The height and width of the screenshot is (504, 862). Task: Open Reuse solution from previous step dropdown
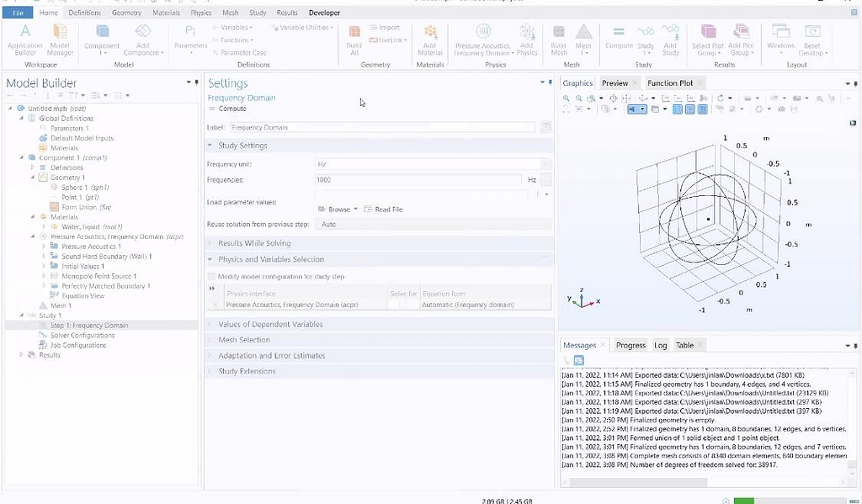pyautogui.click(x=434, y=225)
